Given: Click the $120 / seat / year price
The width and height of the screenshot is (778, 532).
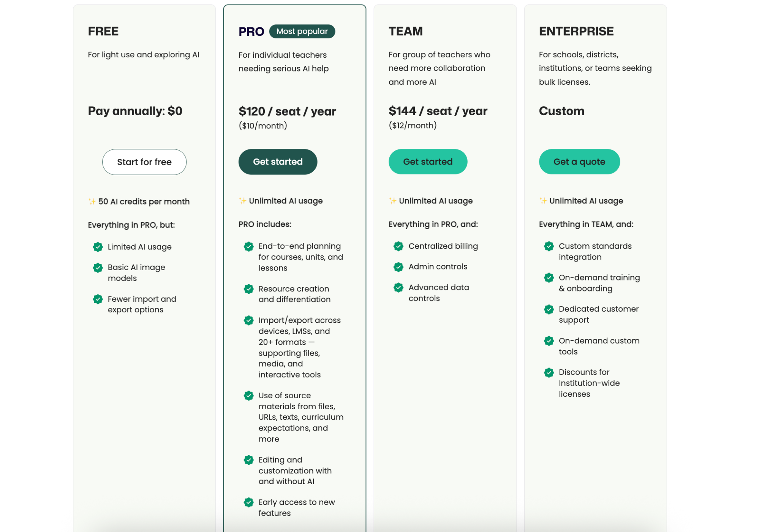Looking at the screenshot, I should [287, 111].
